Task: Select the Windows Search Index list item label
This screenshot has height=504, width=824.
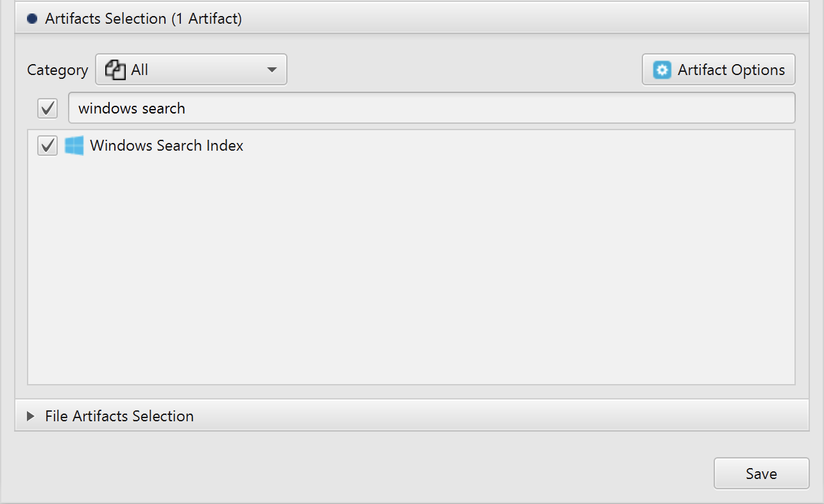Action: pos(167,146)
